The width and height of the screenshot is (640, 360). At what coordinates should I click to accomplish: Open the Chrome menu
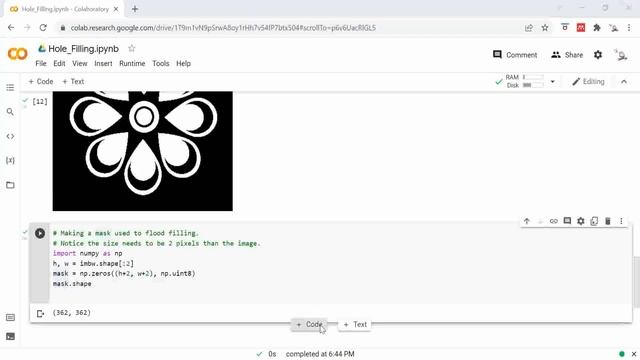click(629, 28)
